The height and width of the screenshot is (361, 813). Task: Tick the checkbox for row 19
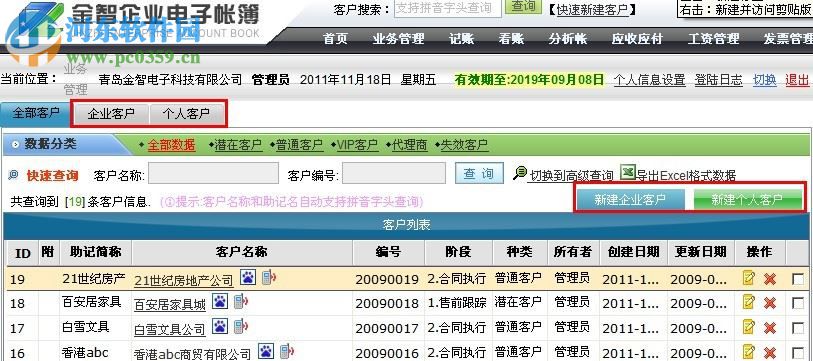(x=797, y=279)
